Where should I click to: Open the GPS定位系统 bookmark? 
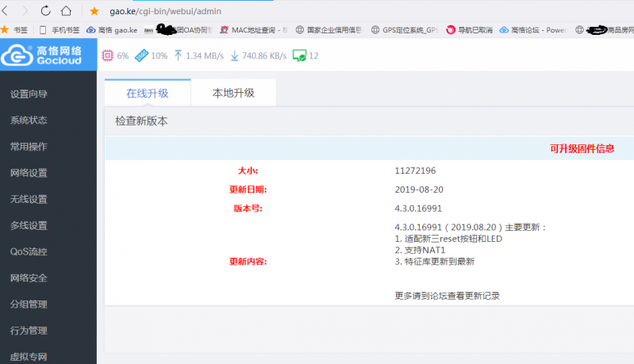(405, 30)
